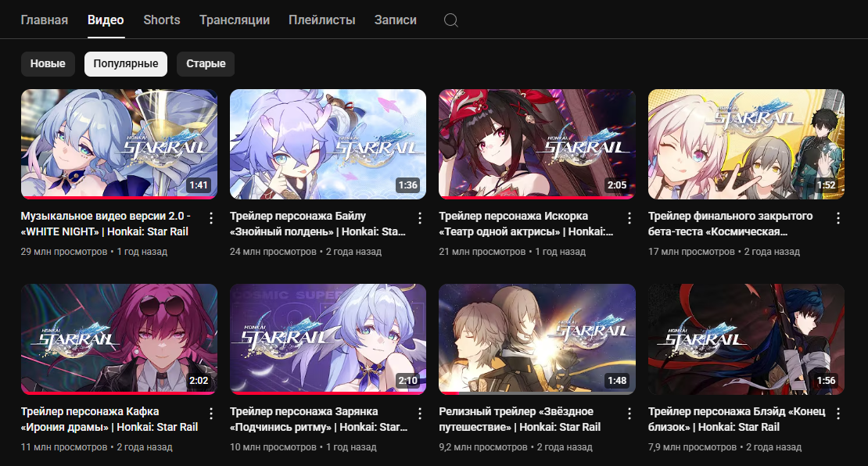This screenshot has height=466, width=868.
Task: Open the Искорка trailer thumbnail
Action: [x=537, y=144]
